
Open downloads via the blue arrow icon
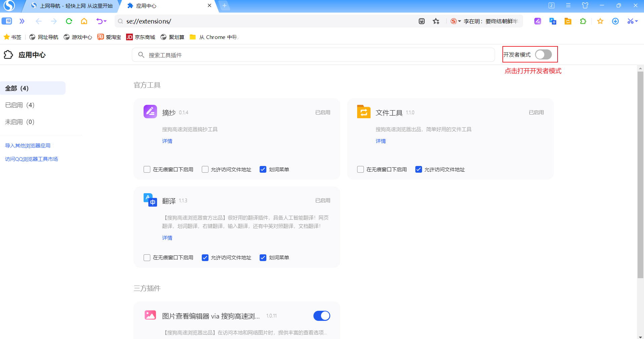click(x=615, y=21)
